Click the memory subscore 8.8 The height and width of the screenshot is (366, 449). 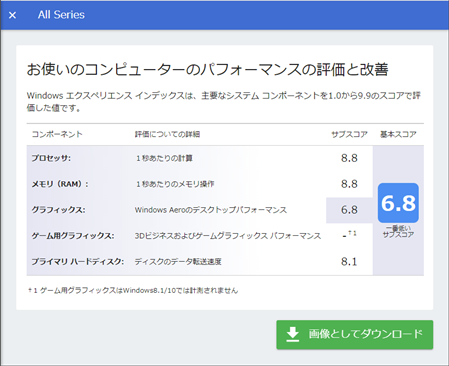point(349,184)
